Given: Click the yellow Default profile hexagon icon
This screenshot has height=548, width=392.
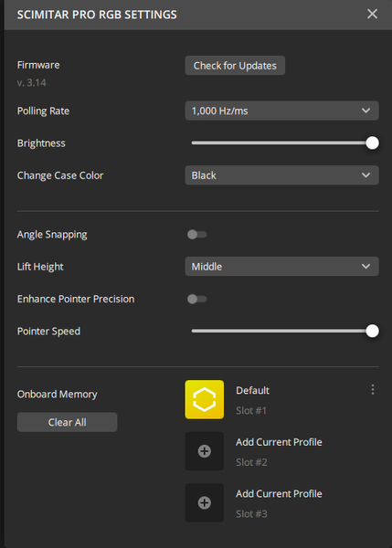Looking at the screenshot, I should coord(204,399).
